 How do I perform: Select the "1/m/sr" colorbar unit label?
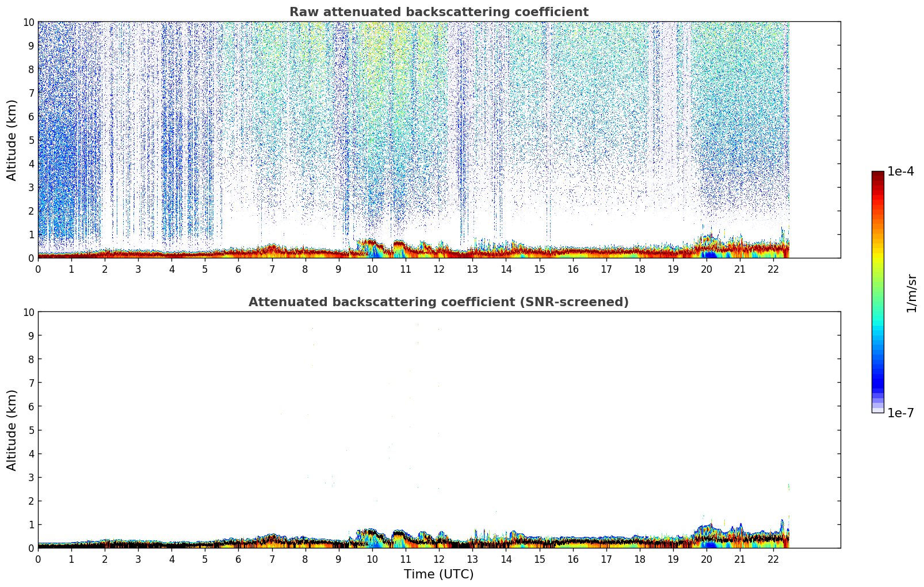pyautogui.click(x=911, y=293)
